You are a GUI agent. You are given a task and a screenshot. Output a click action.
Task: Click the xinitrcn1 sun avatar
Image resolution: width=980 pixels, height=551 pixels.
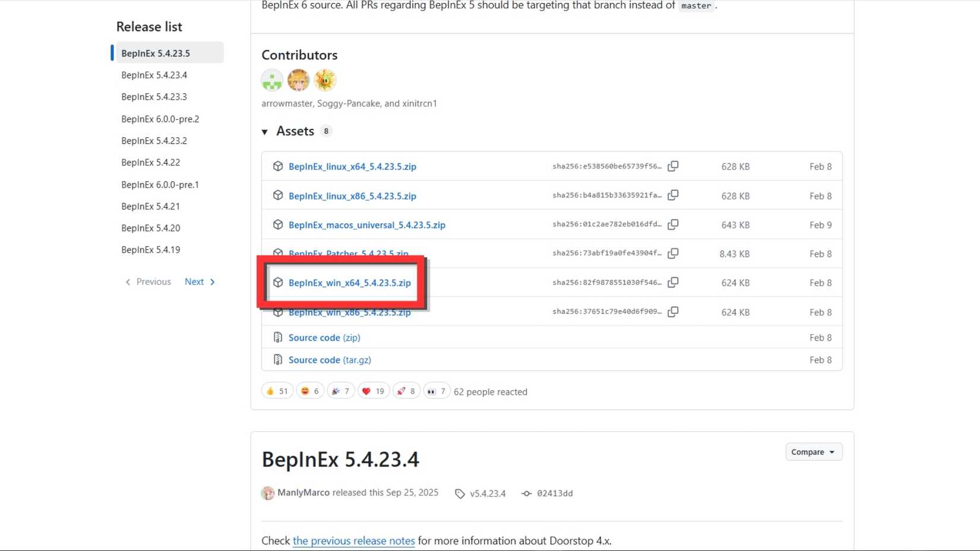325,80
